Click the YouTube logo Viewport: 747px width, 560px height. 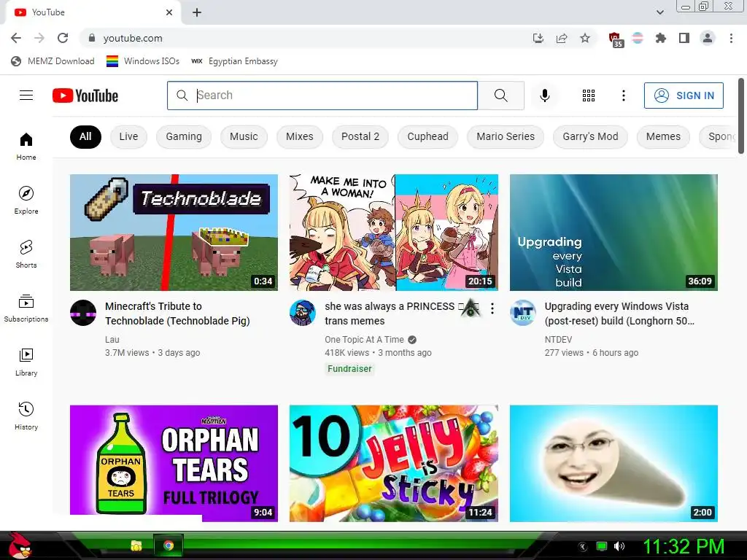[85, 96]
